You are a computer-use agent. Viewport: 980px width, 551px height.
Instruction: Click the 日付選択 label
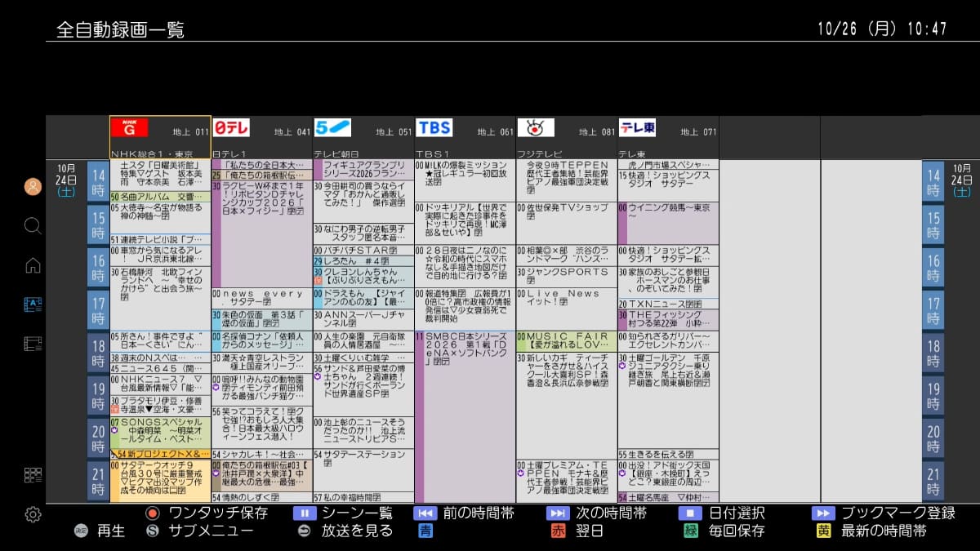737,513
